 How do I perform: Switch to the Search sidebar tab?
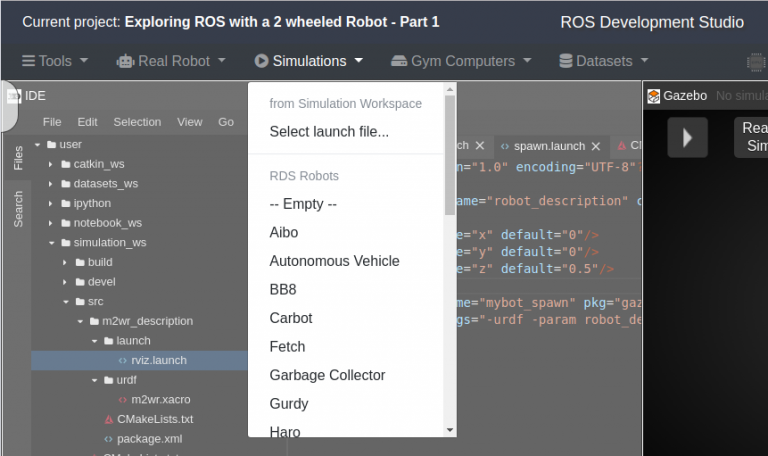pyautogui.click(x=18, y=209)
